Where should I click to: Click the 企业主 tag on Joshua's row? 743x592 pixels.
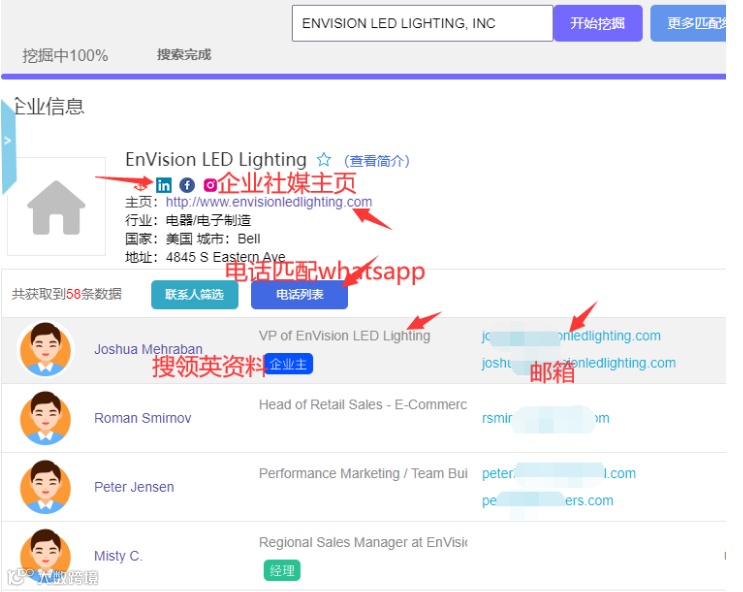(288, 364)
